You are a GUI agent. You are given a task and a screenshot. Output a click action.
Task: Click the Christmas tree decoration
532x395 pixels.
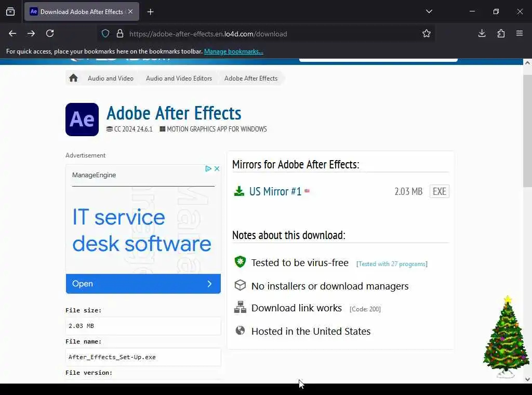tap(506, 337)
